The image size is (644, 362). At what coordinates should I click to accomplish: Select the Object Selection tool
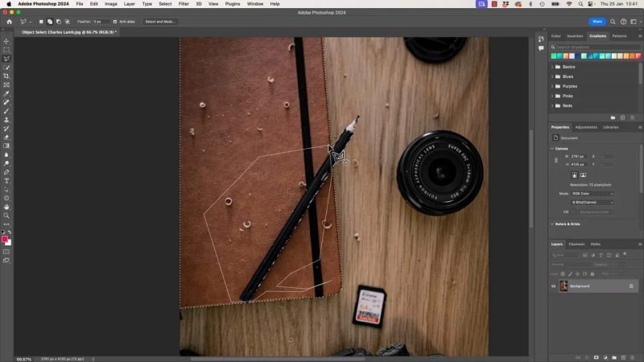6,68
